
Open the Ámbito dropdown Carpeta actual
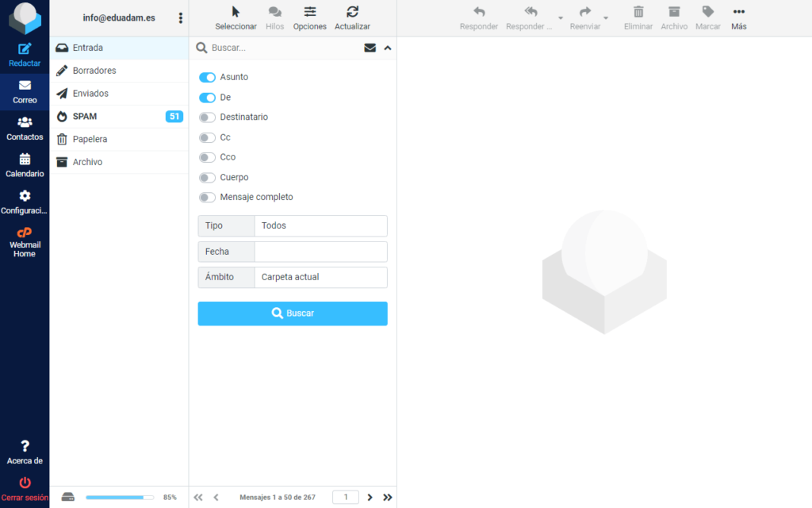tap(320, 278)
